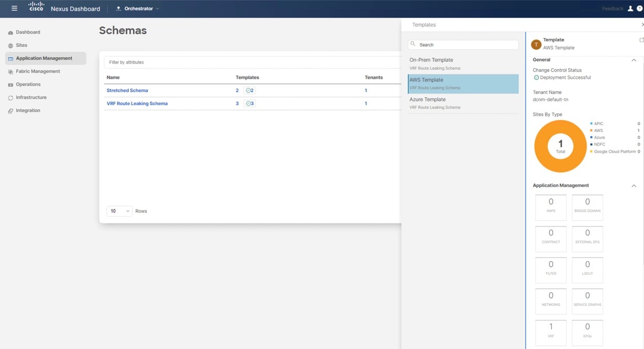Screen dimensions: 644x349
Task: Click the Operations sidebar icon
Action: pyautogui.click(x=11, y=85)
